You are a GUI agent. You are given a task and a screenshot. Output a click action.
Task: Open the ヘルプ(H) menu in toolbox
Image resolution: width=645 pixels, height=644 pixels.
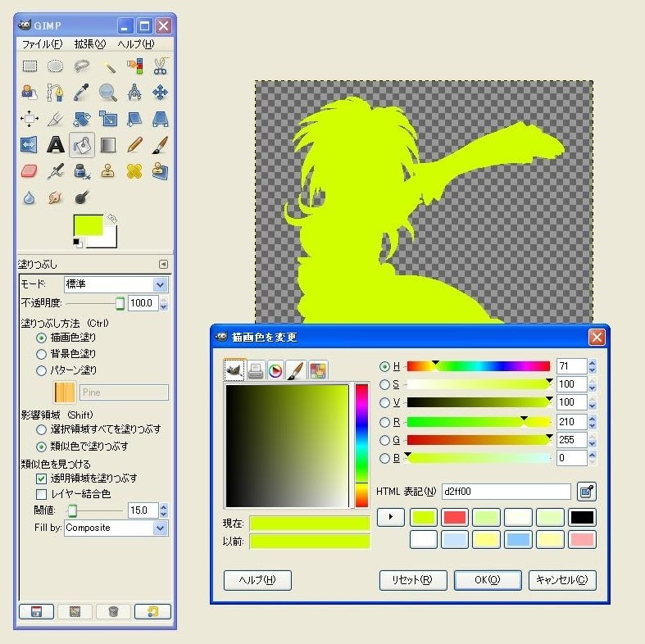tap(136, 44)
